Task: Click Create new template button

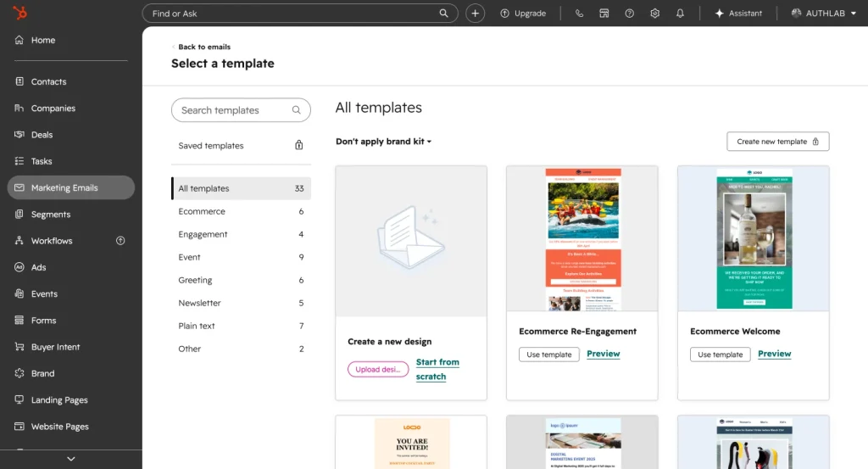Action: [x=778, y=141]
